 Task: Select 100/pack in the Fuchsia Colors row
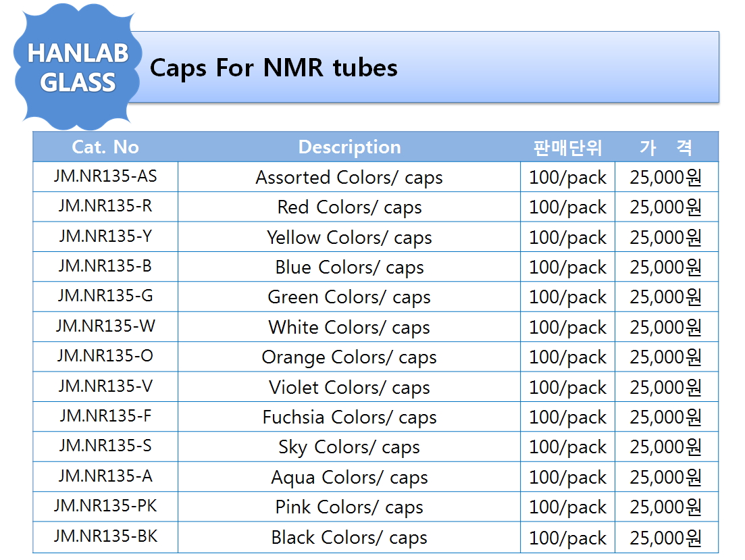coord(568,417)
